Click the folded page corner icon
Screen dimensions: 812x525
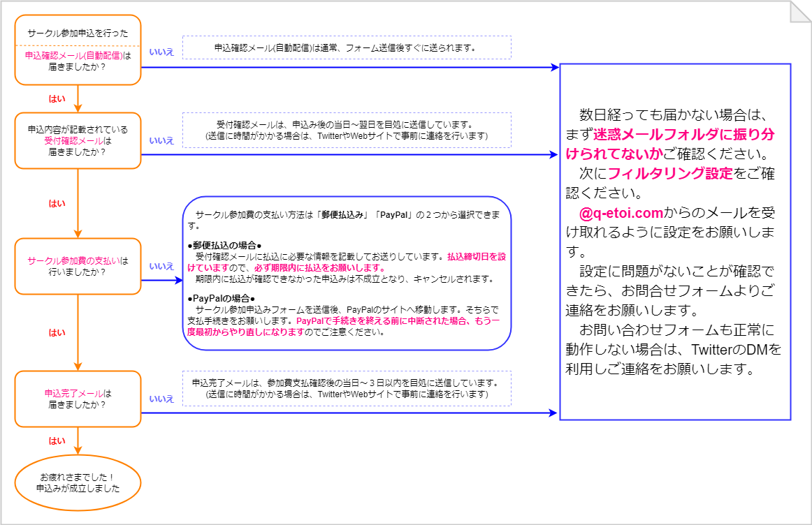click(800, 11)
